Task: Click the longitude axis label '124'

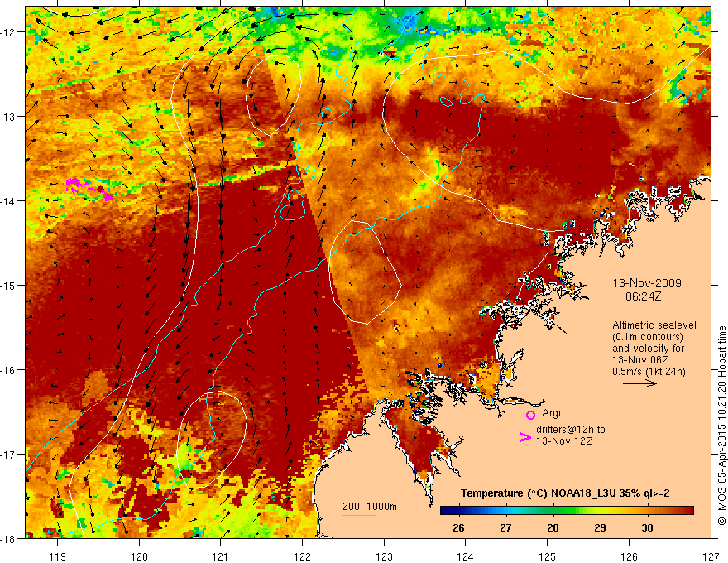Action: point(466,556)
